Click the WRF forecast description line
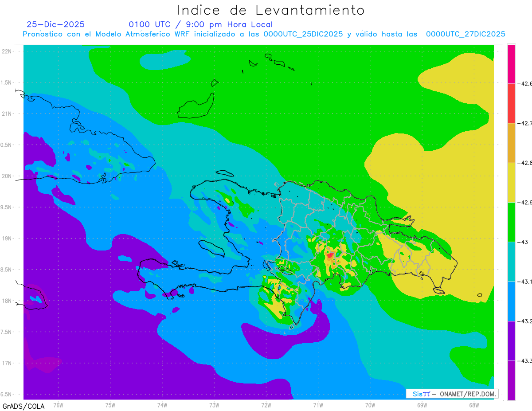This screenshot has width=532, height=411. click(x=264, y=34)
